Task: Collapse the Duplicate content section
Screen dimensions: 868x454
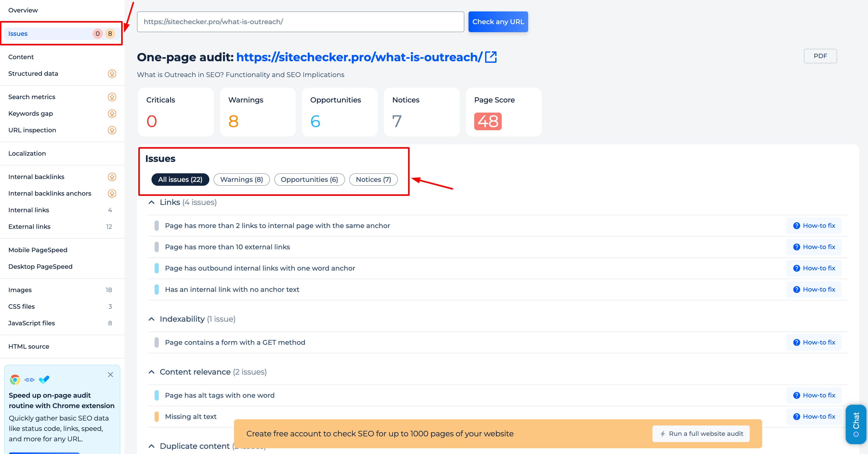Action: [x=152, y=446]
